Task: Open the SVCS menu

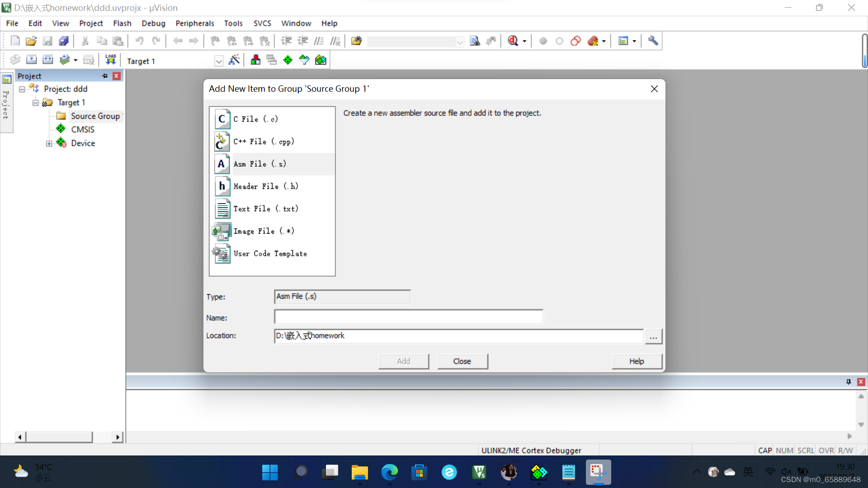Action: tap(262, 23)
